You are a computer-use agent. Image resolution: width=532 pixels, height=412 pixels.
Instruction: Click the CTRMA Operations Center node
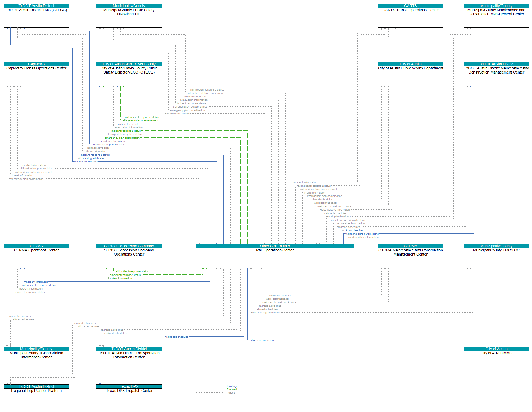36,256
